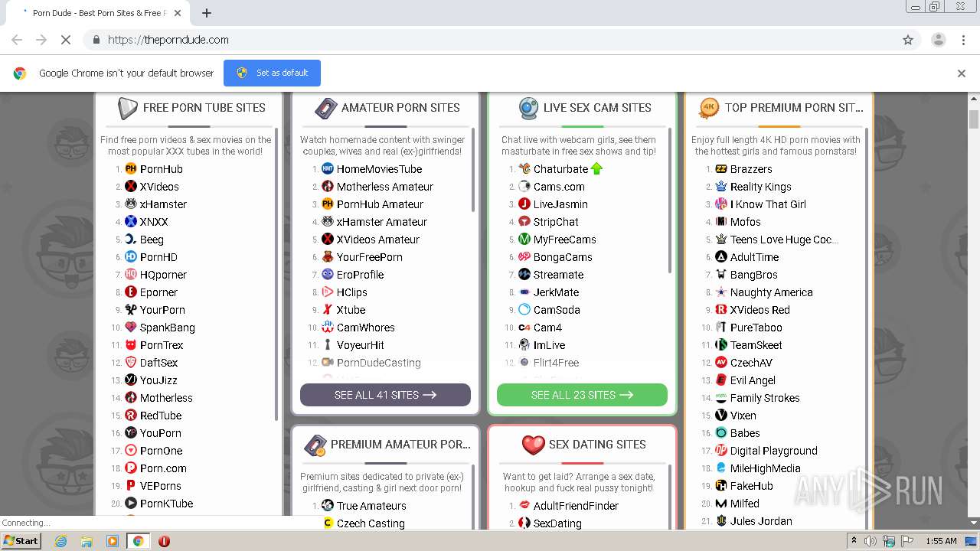This screenshot has height=551, width=980.
Task: Open the Live Sex Cam Sites heading
Action: pos(597,108)
